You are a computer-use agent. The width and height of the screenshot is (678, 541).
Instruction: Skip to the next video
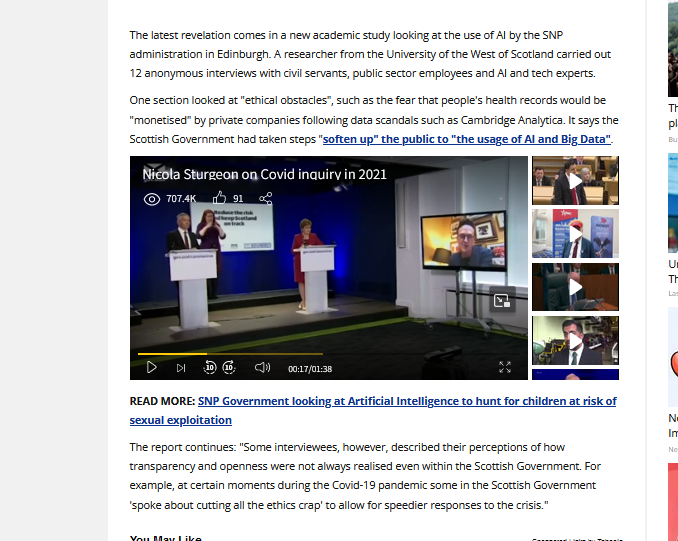point(181,368)
